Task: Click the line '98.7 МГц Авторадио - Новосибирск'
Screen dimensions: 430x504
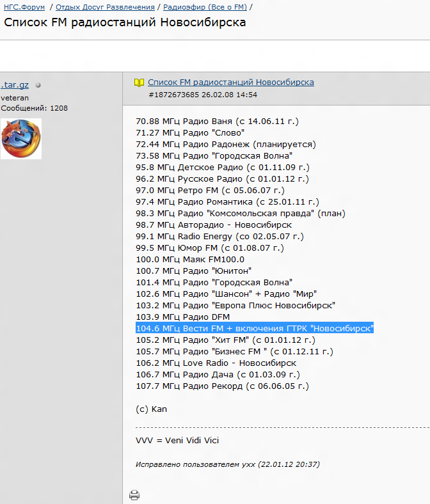Action: (214, 225)
